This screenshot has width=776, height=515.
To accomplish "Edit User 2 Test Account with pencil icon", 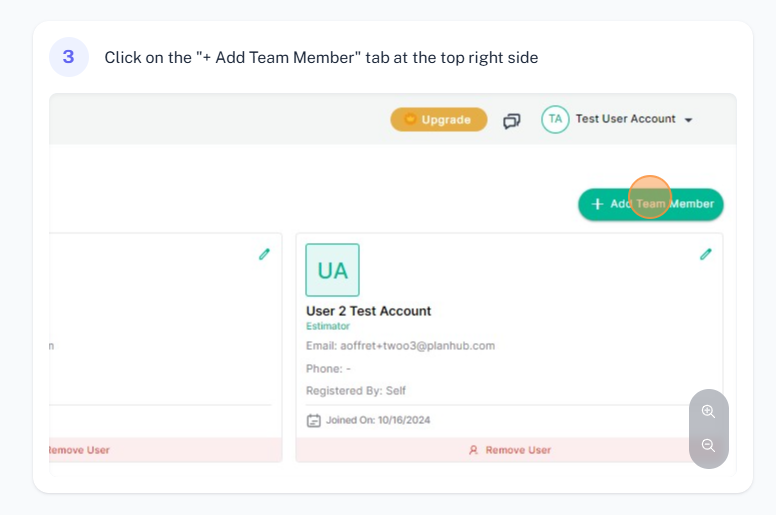I will pyautogui.click(x=706, y=254).
